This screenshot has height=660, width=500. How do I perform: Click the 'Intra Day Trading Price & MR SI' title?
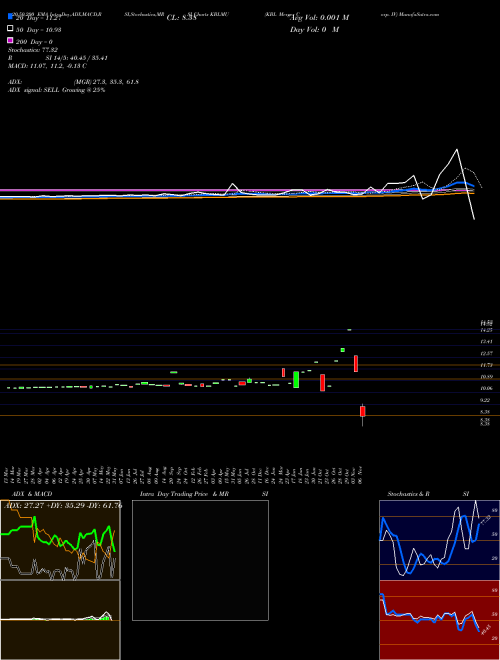tap(204, 494)
